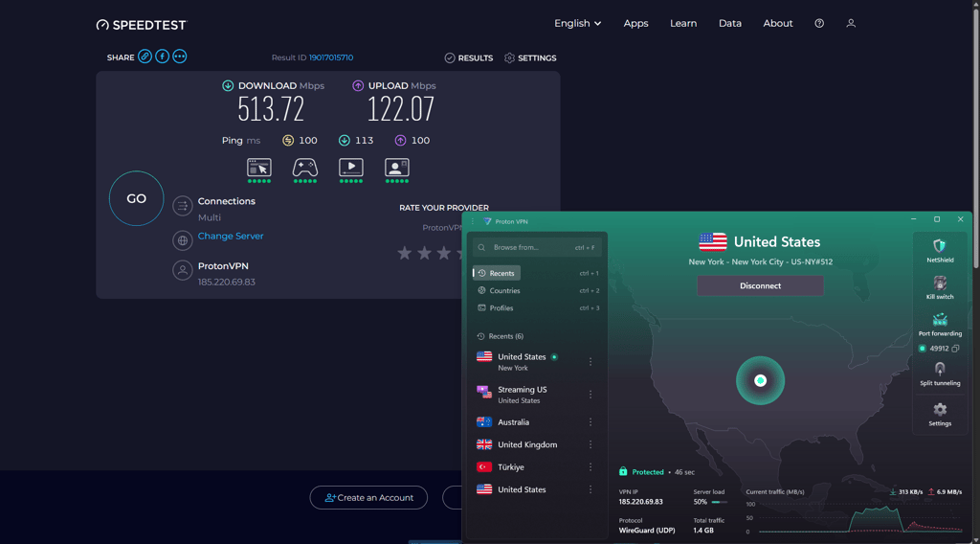Click the WireGuard (UDP) protocol text
The image size is (980, 544).
[x=647, y=531]
